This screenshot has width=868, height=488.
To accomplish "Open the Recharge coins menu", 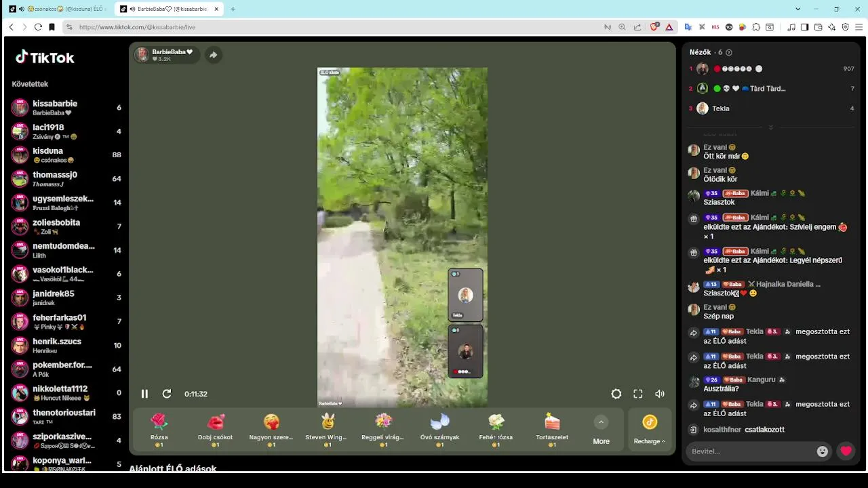I will 650,430.
